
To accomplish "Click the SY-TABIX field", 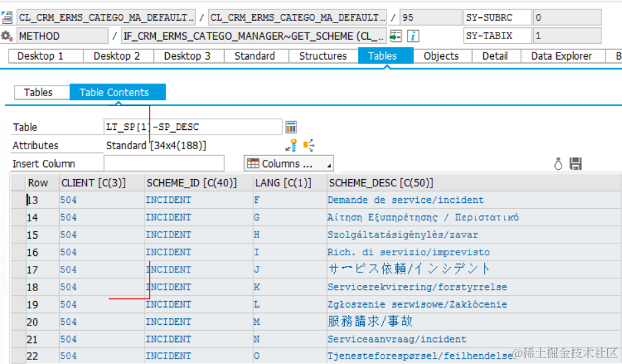I will coord(497,36).
